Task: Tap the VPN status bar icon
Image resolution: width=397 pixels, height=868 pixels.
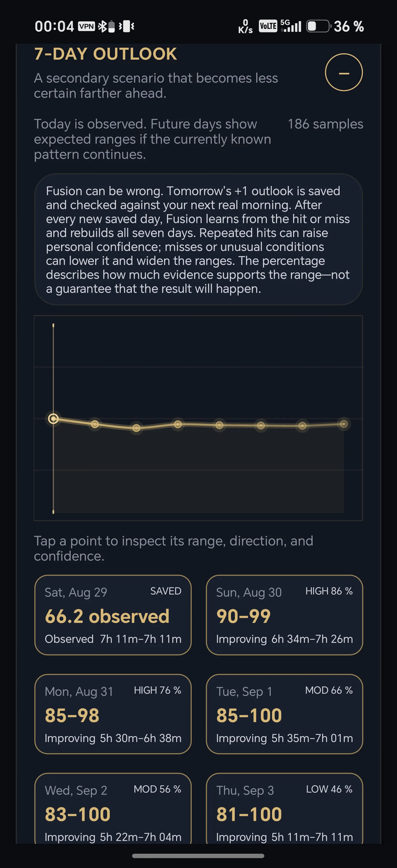Action: (87, 26)
